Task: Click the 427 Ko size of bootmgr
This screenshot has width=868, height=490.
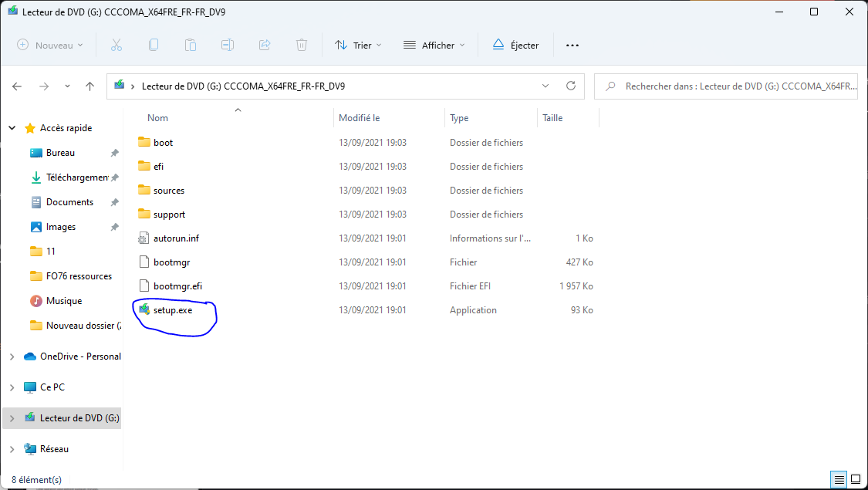Action: coord(579,262)
